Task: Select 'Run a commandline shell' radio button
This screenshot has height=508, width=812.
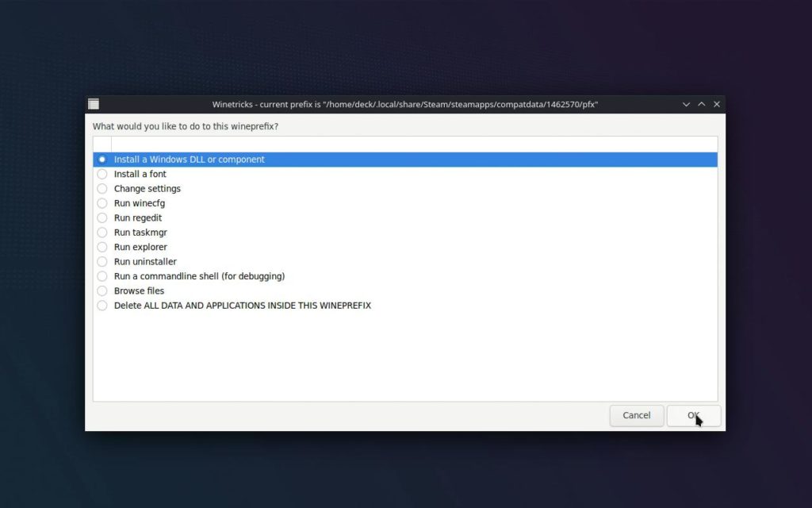Action: click(x=102, y=276)
